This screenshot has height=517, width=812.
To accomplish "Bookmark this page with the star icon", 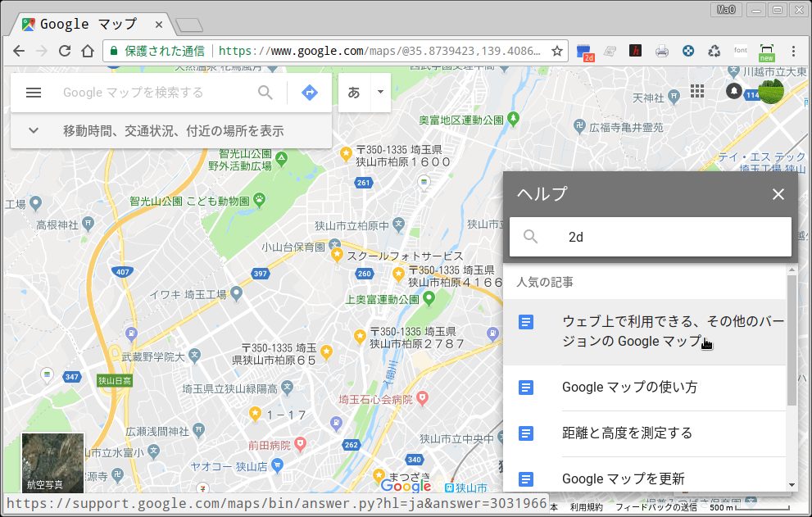I will point(557,51).
